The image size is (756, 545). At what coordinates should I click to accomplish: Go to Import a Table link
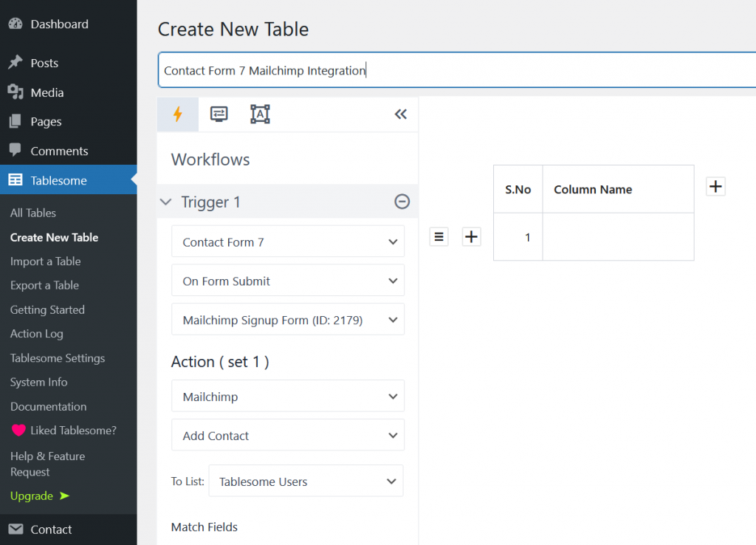tap(45, 261)
